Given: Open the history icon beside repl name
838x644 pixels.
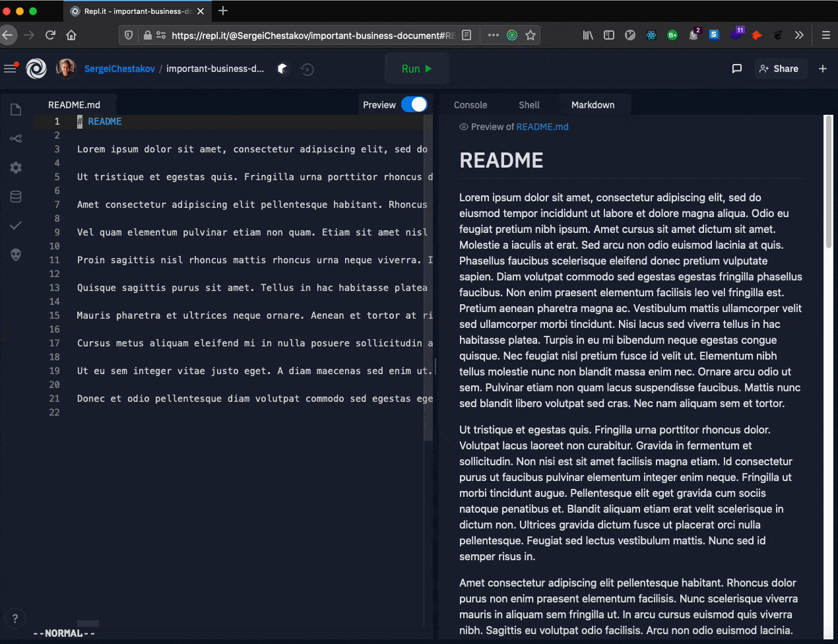Looking at the screenshot, I should click(x=307, y=69).
